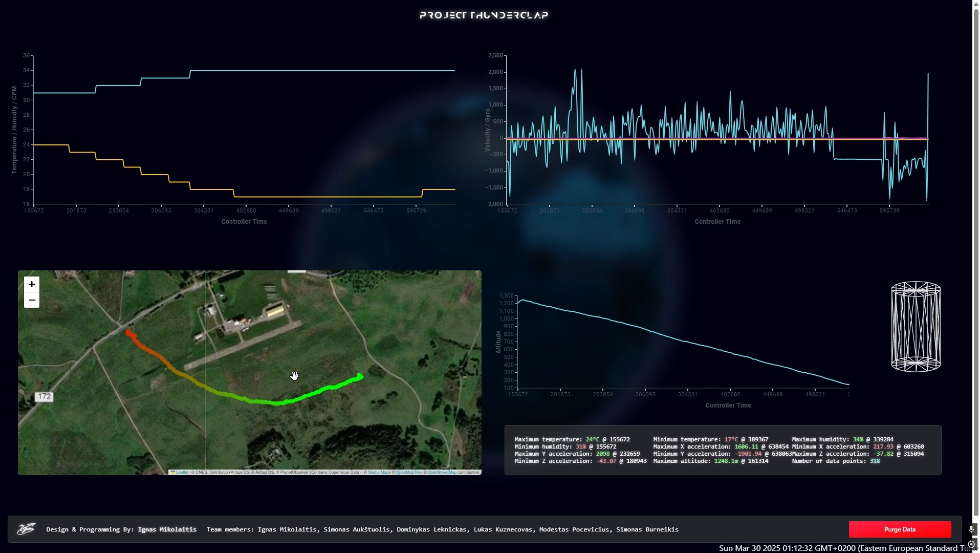Click the Ignas Mikolaitis credit name
Image resolution: width=980 pixels, height=553 pixels.
pos(167,529)
